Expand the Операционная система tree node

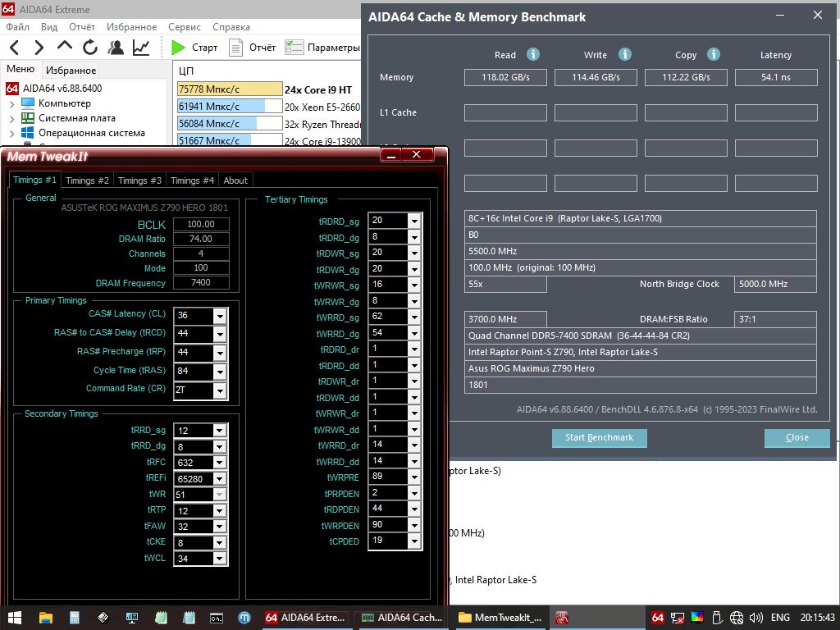[11, 134]
